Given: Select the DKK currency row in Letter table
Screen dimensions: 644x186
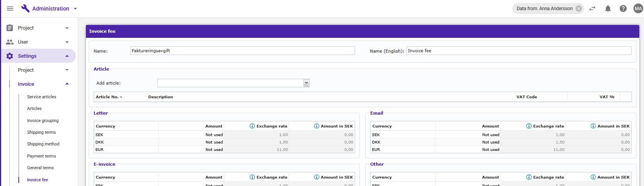Looking at the screenshot, I should (225, 142).
